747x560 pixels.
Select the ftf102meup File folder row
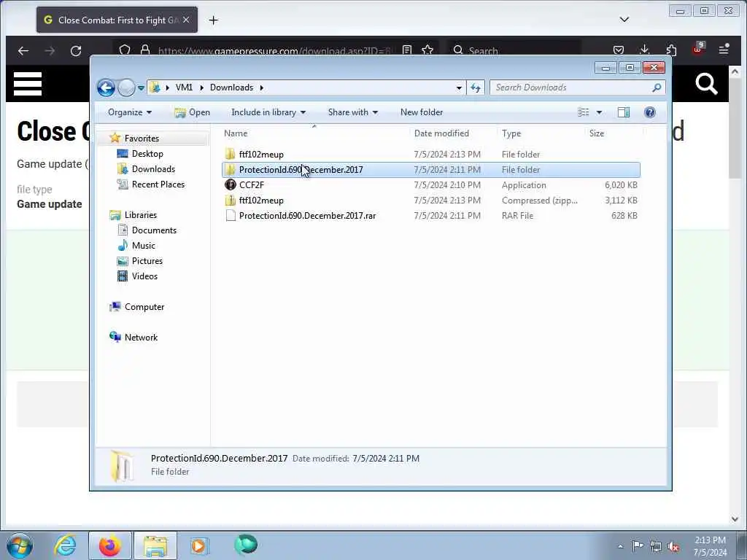coord(430,155)
